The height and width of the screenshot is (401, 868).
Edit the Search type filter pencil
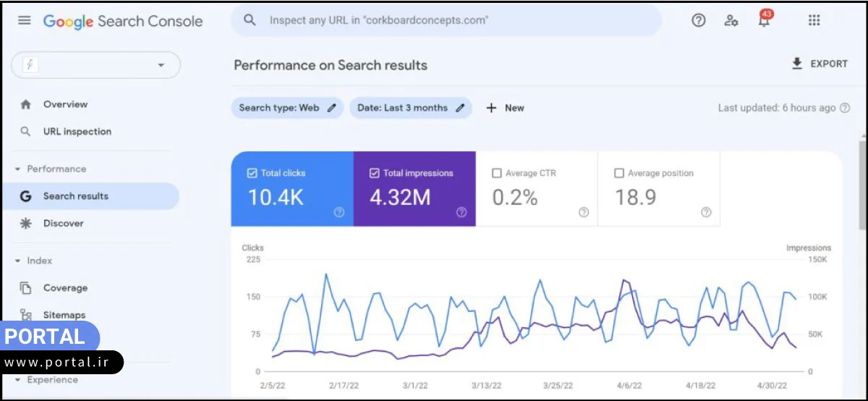[332, 108]
